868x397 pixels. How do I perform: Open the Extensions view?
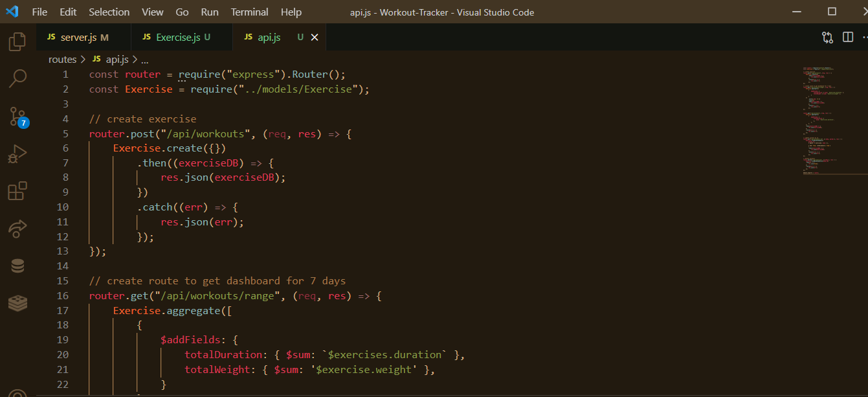point(17,191)
